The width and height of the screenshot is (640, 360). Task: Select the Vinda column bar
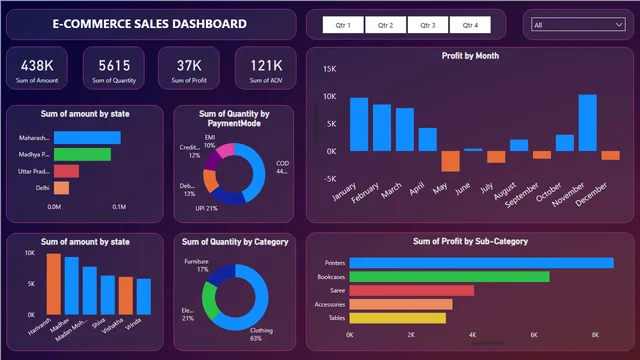tap(144, 297)
